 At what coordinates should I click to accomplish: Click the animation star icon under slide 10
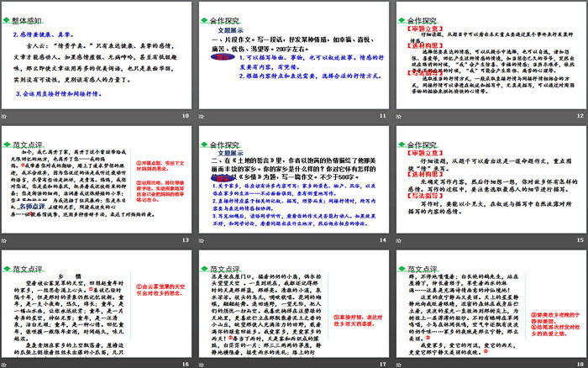point(4,116)
